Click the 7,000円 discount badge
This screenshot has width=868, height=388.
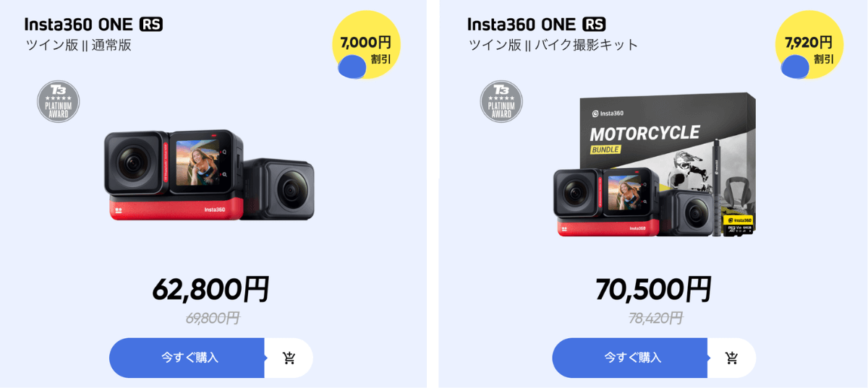pyautogui.click(x=366, y=45)
